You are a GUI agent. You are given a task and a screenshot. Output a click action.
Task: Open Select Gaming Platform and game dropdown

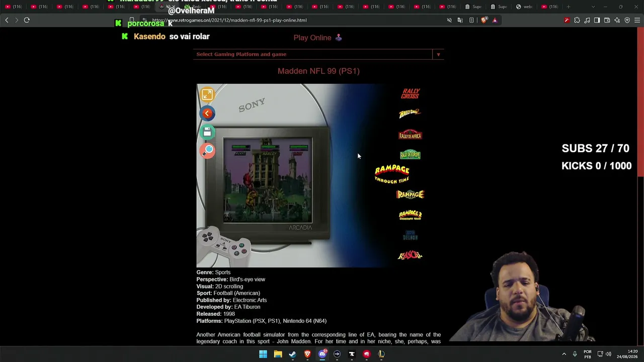(318, 54)
